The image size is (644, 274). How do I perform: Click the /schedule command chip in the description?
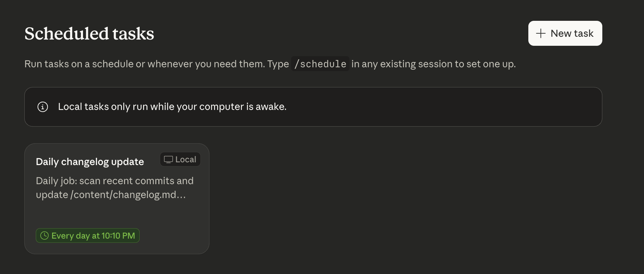(x=320, y=64)
